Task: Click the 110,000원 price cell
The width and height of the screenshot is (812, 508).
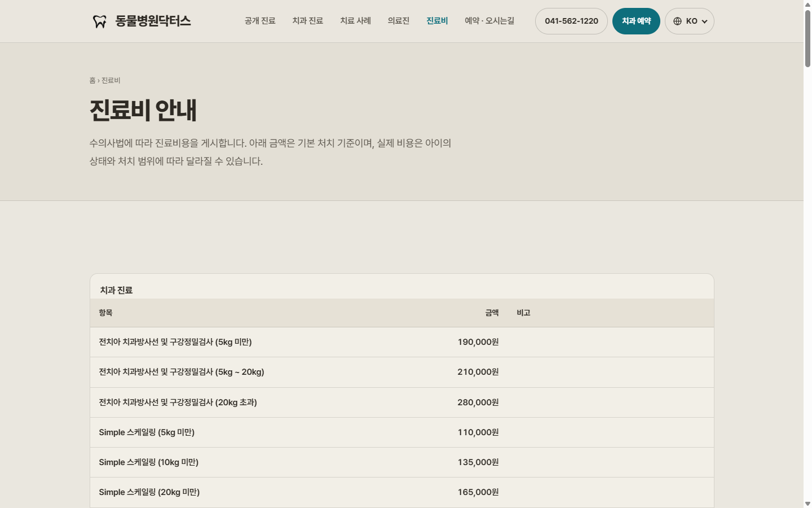Action: [478, 432]
